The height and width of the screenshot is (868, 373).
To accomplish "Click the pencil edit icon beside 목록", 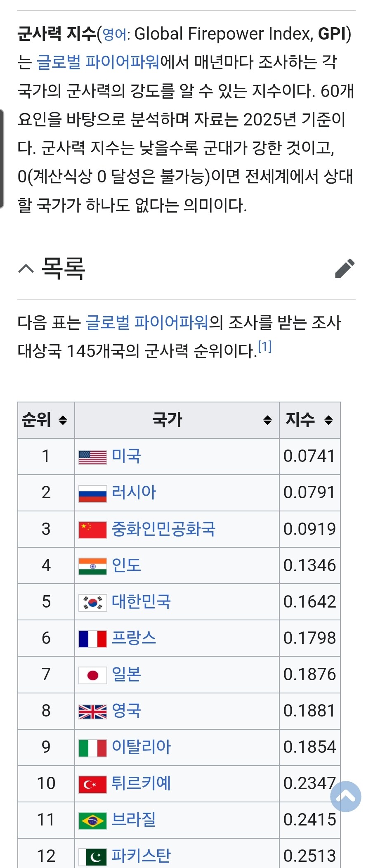I will (345, 269).
